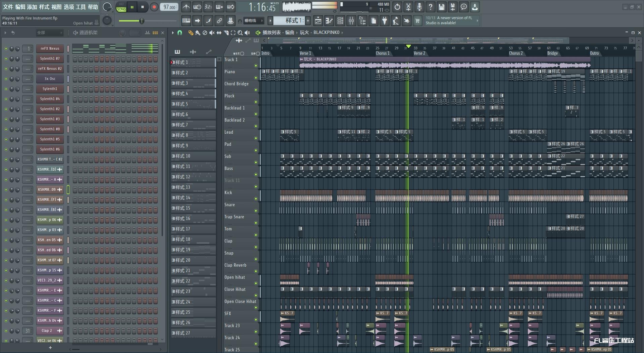The height and width of the screenshot is (353, 644).
Task: Mute the reFX Nexus channel green light
Action: coord(6,49)
